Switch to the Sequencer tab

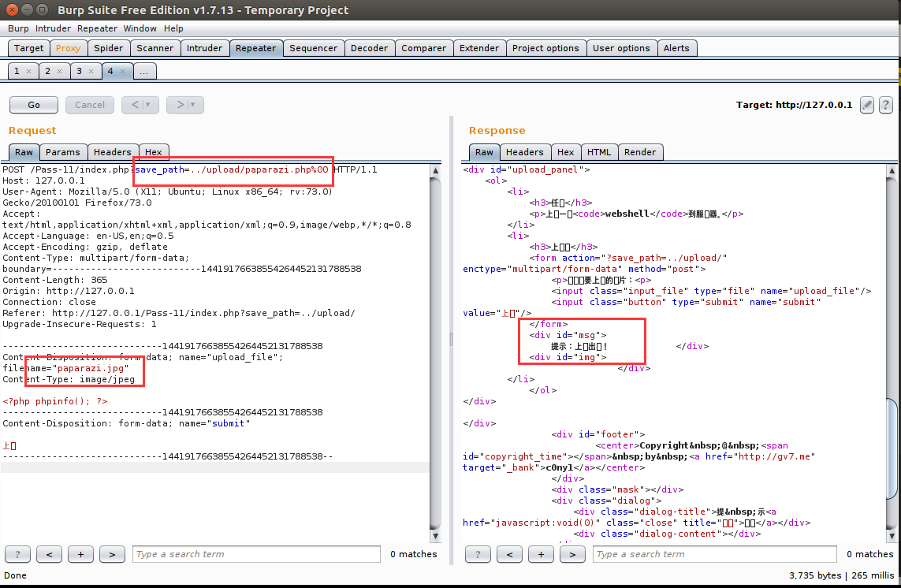coord(314,48)
